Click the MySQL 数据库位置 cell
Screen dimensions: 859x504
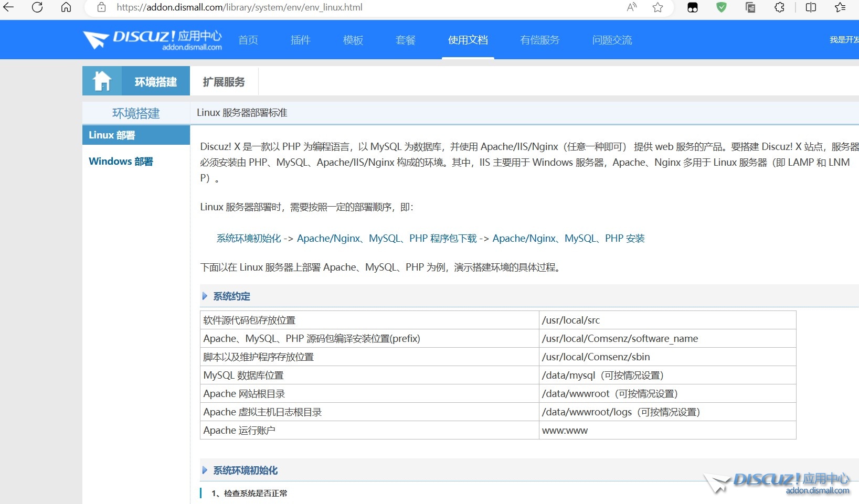pos(369,375)
